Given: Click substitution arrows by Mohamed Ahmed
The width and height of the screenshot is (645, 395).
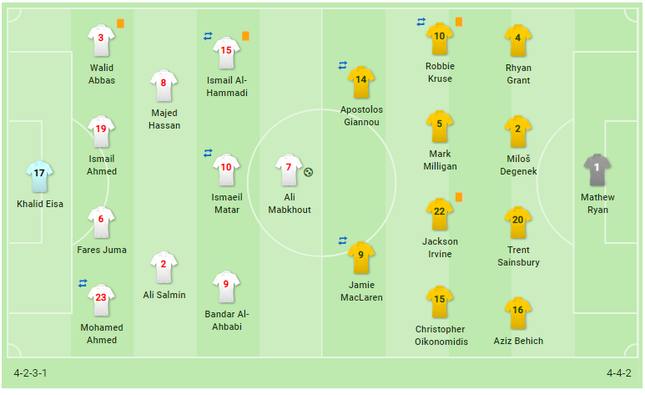Looking at the screenshot, I should [x=83, y=283].
